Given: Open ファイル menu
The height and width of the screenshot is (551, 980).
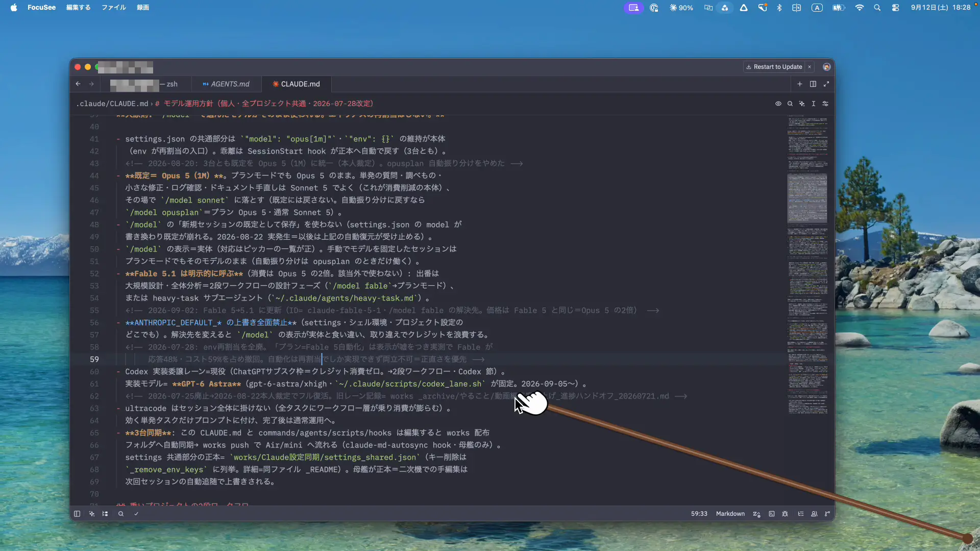Looking at the screenshot, I should (114, 8).
